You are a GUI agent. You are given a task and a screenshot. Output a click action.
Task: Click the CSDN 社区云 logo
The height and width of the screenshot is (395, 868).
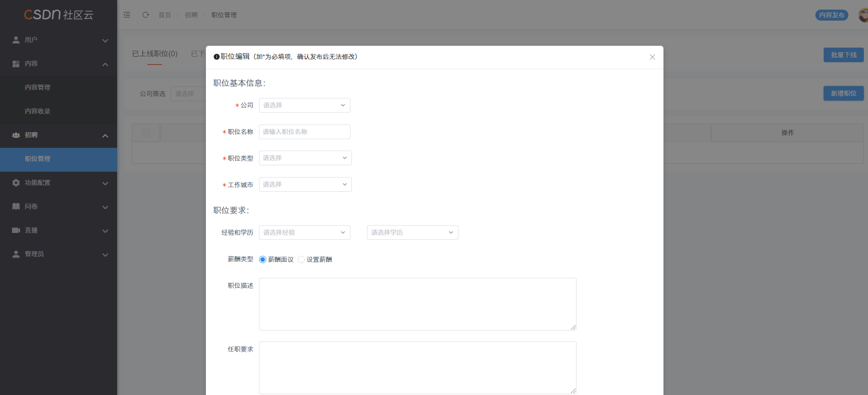point(59,15)
